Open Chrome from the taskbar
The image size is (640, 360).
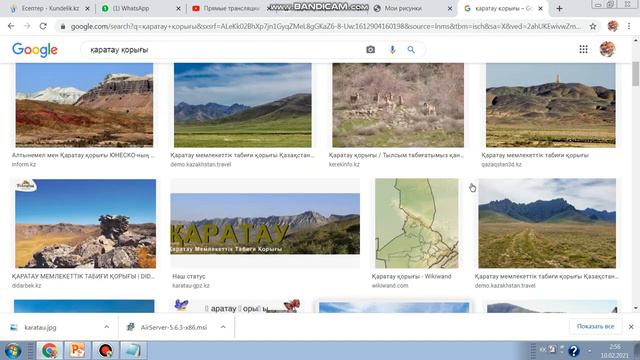(49, 351)
